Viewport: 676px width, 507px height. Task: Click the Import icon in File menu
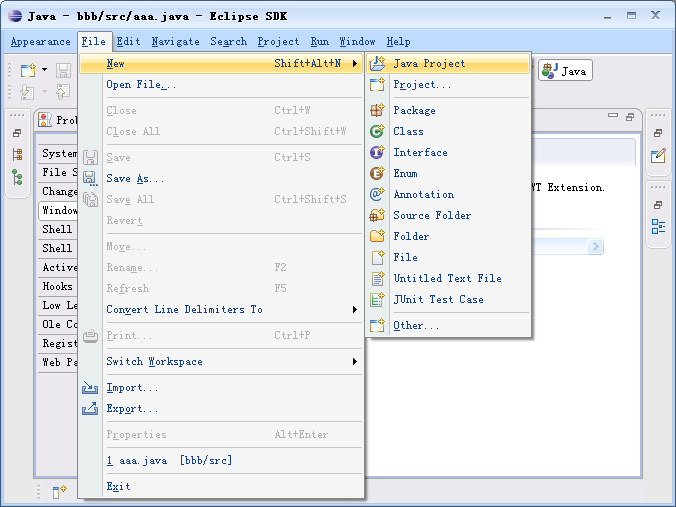[x=90, y=388]
